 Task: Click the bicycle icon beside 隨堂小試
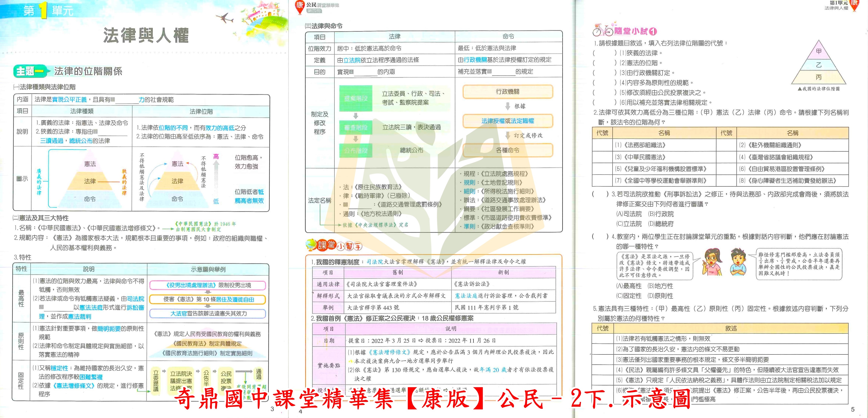[602, 30]
